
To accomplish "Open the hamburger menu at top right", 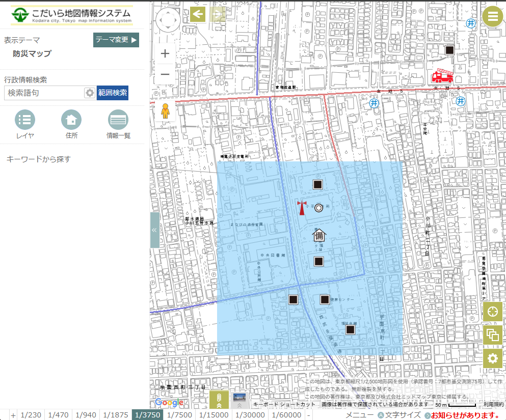I will coord(492,16).
